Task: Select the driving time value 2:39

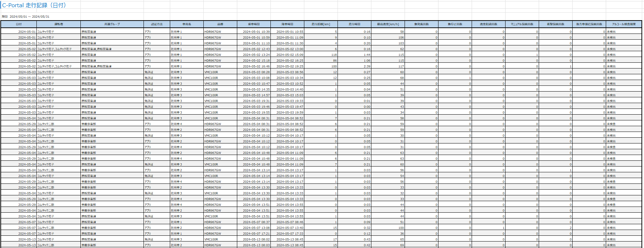Action: click(367, 66)
